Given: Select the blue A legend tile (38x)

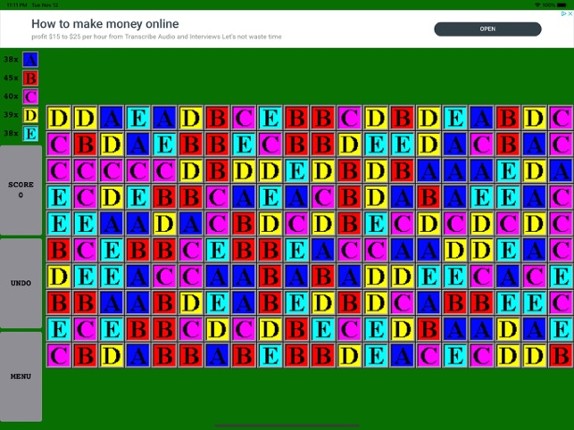Looking at the screenshot, I should [30, 59].
